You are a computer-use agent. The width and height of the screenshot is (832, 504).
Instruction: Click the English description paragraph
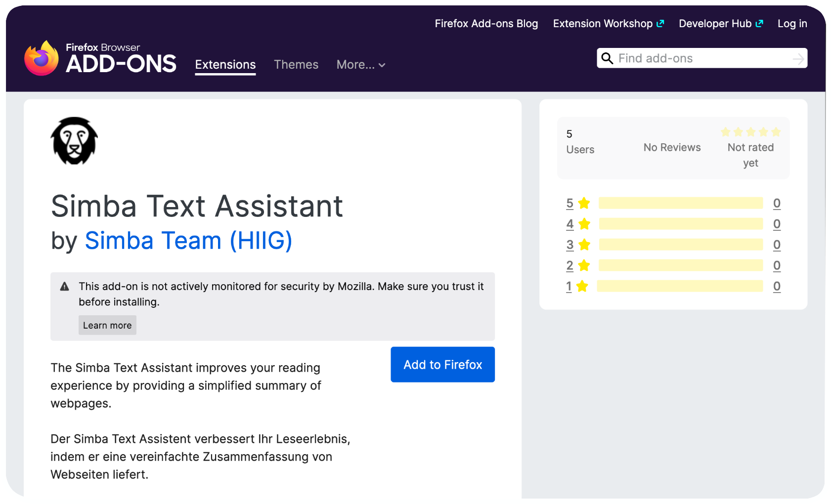[186, 385]
